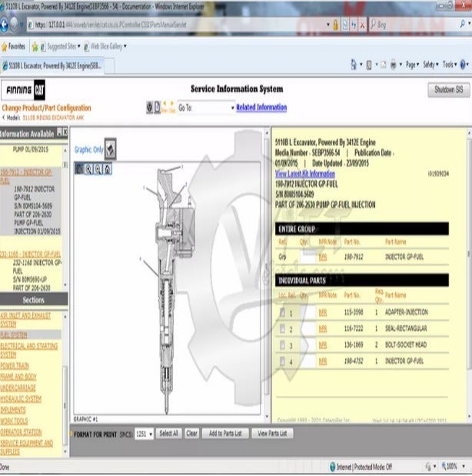This screenshot has width=472, height=476.
Task: Click the blank new tab button
Action: 109,65
